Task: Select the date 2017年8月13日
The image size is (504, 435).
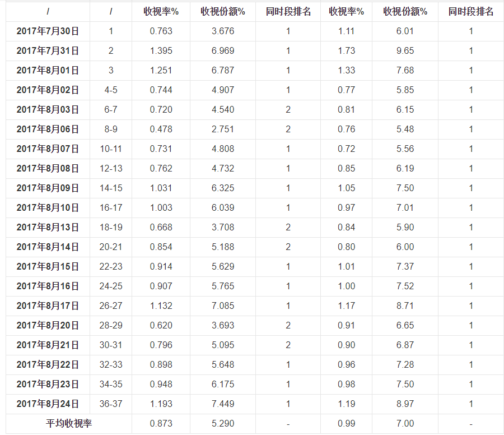Action: (48, 228)
